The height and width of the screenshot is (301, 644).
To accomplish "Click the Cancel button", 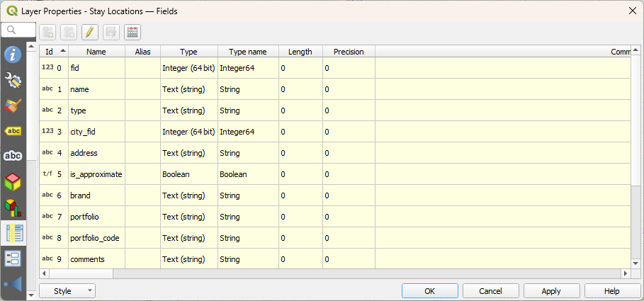I will (490, 291).
